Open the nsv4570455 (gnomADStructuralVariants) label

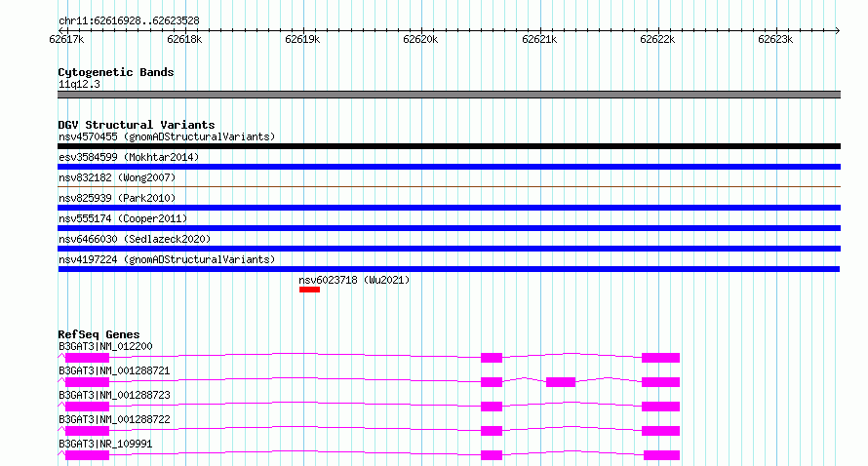pos(167,136)
